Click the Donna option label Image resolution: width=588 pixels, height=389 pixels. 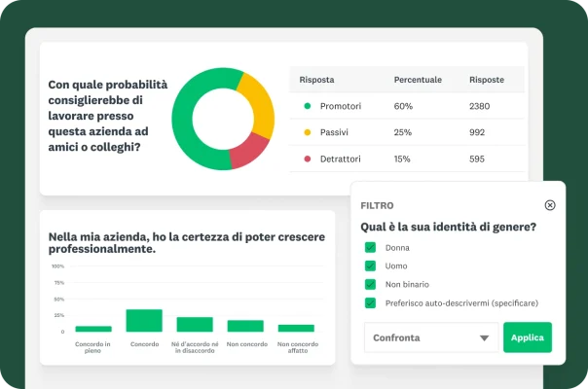[x=397, y=248]
